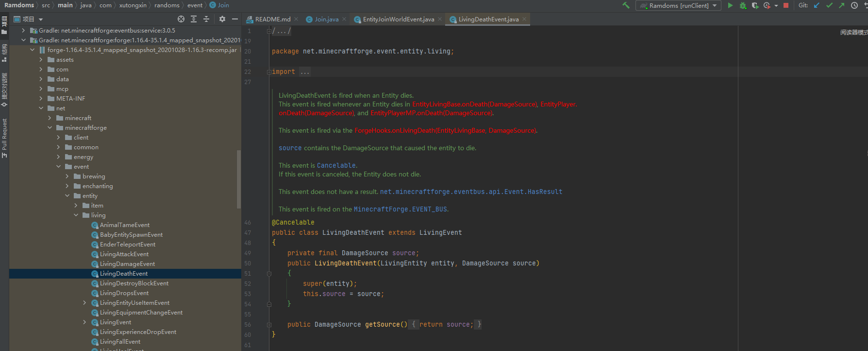Switch to the README.md tab

[272, 19]
